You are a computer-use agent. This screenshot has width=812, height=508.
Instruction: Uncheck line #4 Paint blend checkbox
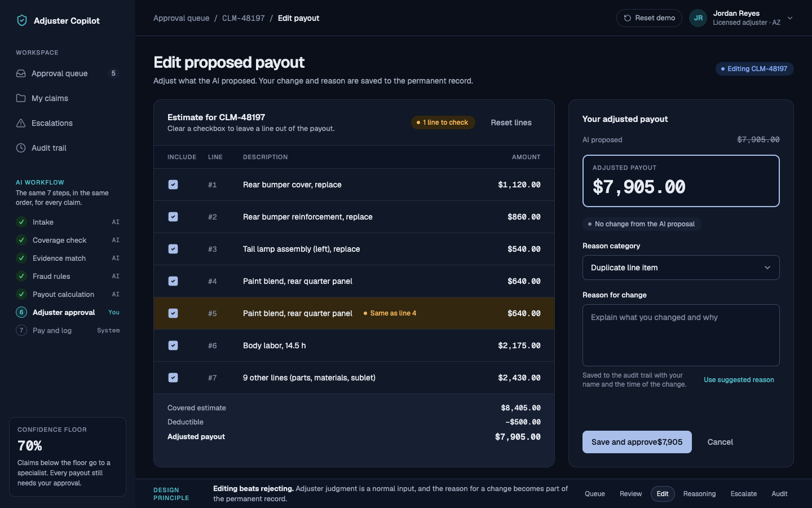pos(173,281)
